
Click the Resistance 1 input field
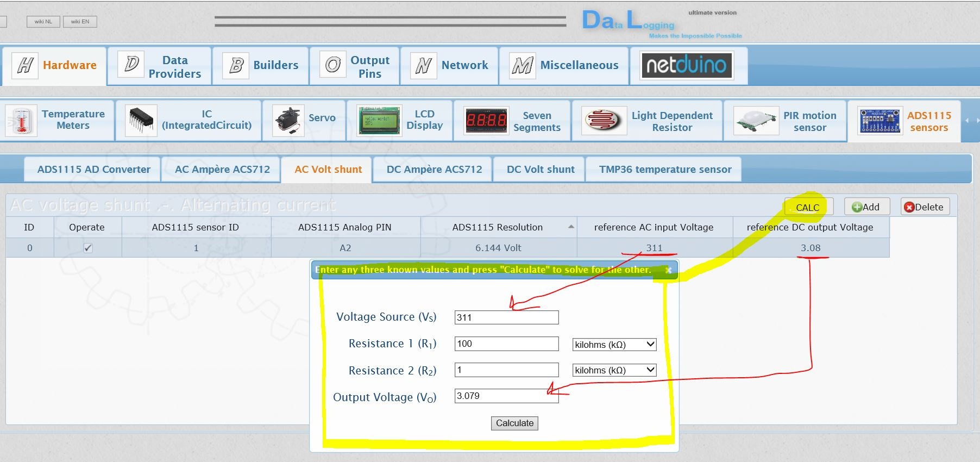[x=506, y=344]
